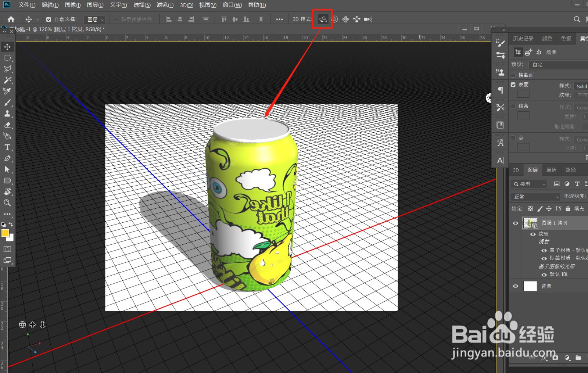This screenshot has width=588, height=373.
Task: Select the Horizontal Type tool
Action: point(7,147)
